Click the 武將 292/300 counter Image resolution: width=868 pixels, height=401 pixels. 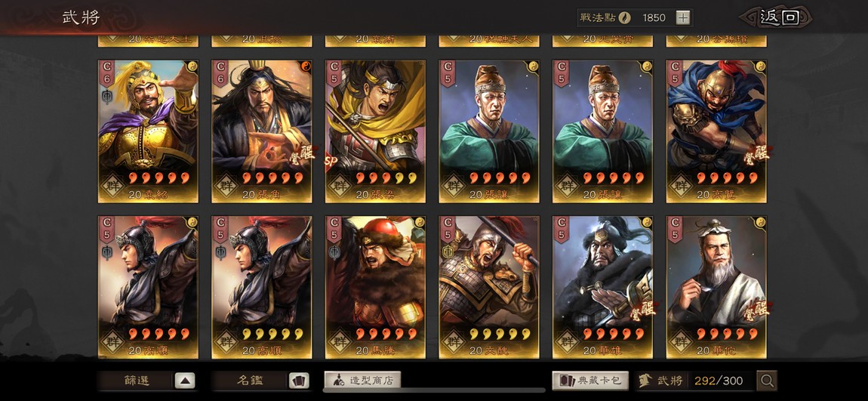pos(694,381)
